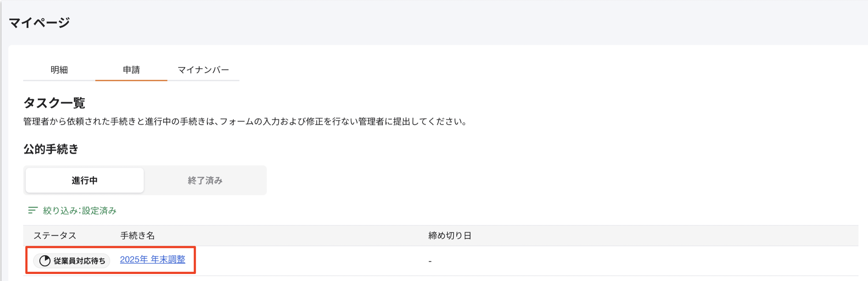Open the 絞り込み:設定済み filter
The height and width of the screenshot is (281, 868).
click(x=80, y=210)
